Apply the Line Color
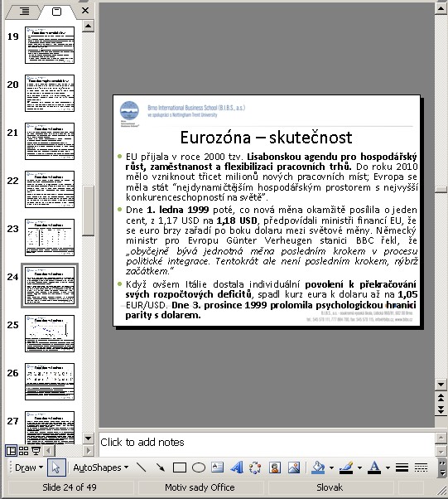 (x=347, y=468)
